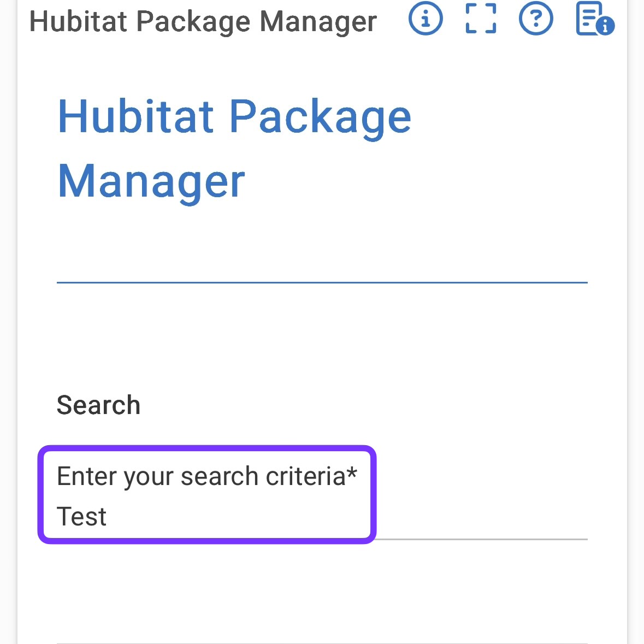Click the word Hubitat in the blue heading
The image size is (644, 644).
coord(136,117)
